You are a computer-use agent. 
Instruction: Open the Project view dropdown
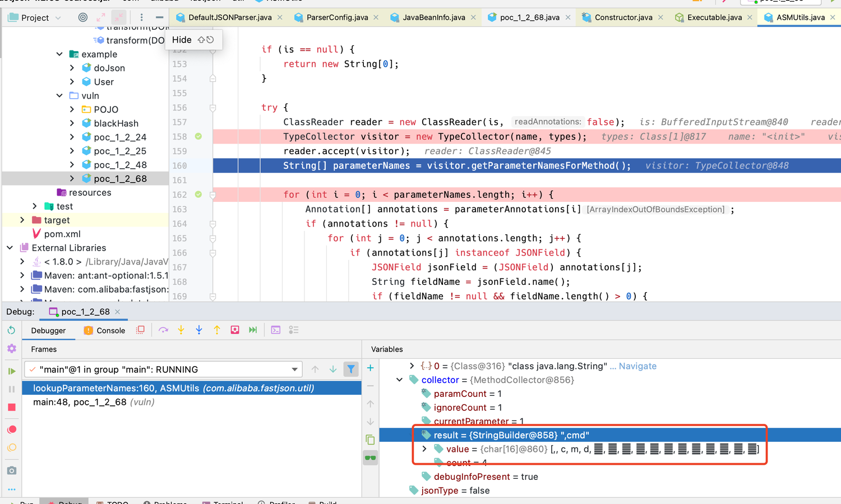coord(34,17)
